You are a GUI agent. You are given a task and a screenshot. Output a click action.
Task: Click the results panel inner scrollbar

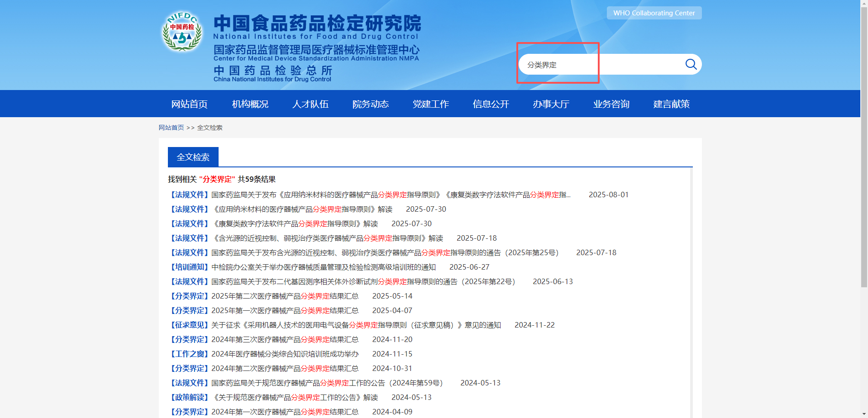(x=691, y=293)
